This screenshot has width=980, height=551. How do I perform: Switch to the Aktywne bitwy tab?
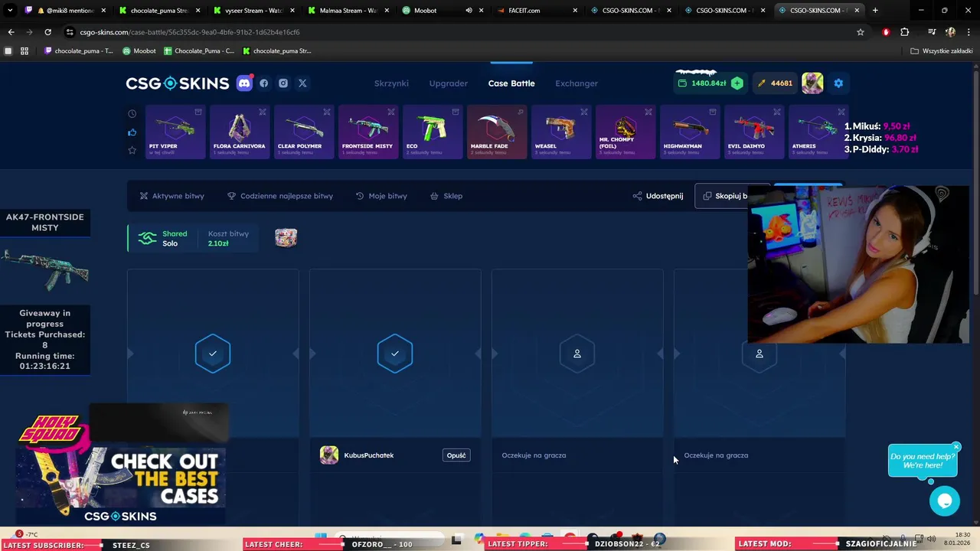point(171,196)
